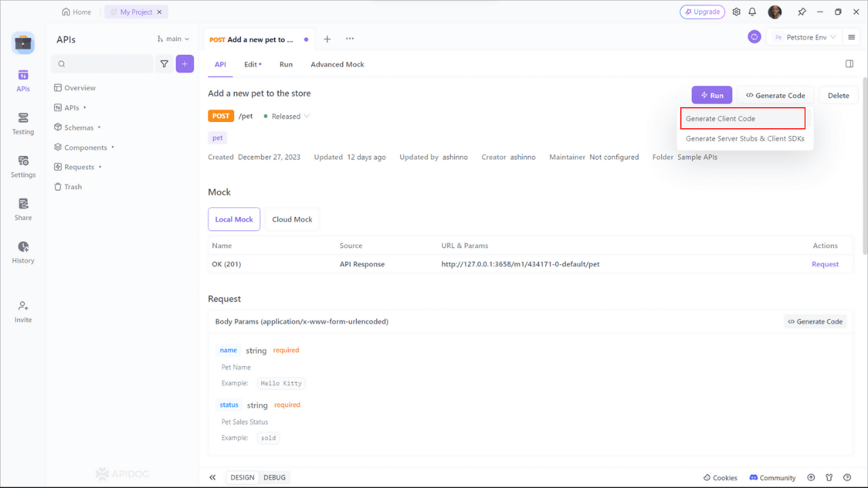Select the POST Add a new pet tab
Image resolution: width=868 pixels, height=488 pixels.
pyautogui.click(x=258, y=39)
